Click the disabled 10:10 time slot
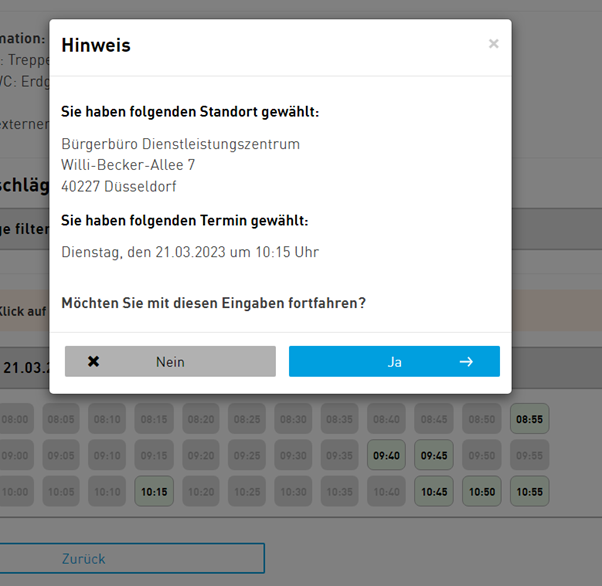 pyautogui.click(x=107, y=492)
